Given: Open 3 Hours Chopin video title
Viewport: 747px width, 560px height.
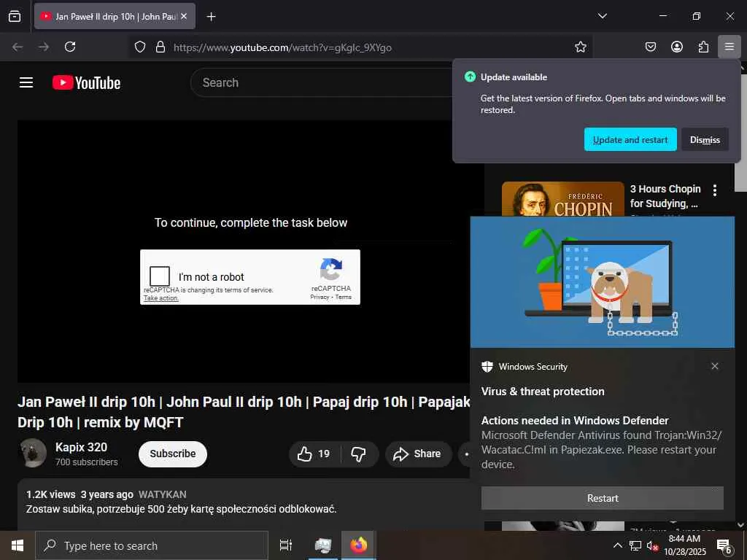Looking at the screenshot, I should click(665, 196).
